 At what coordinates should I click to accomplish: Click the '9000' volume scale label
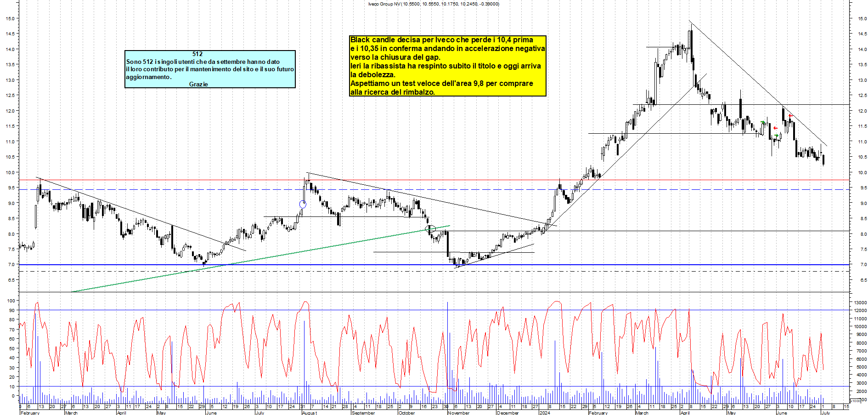pos(861,335)
